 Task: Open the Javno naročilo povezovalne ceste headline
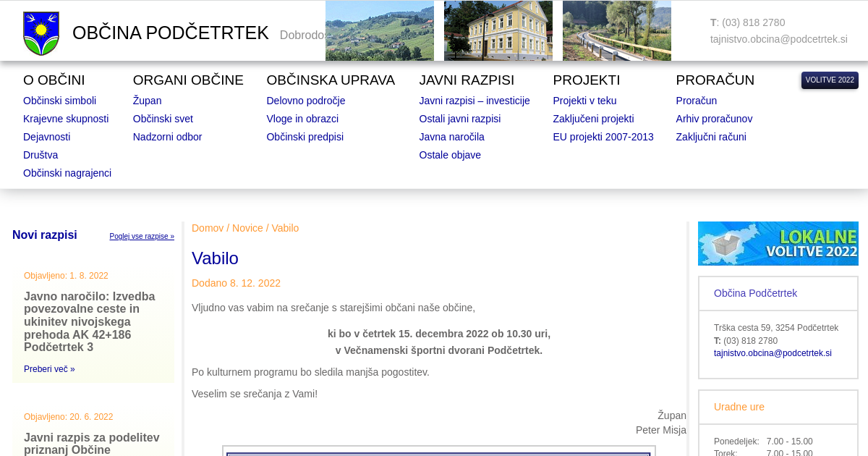90,321
